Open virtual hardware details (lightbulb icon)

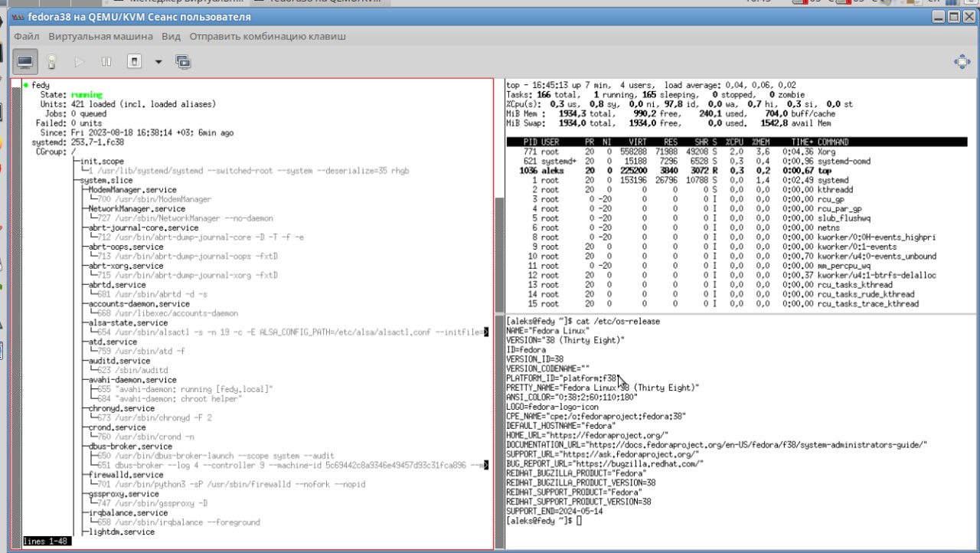pos(52,62)
